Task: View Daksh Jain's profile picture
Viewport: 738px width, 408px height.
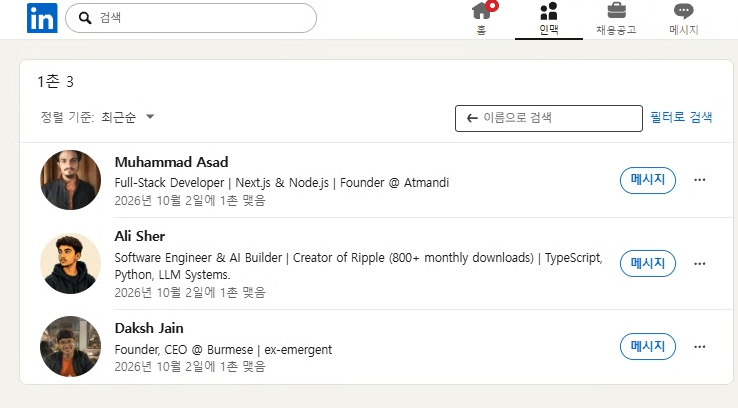Action: click(x=70, y=346)
